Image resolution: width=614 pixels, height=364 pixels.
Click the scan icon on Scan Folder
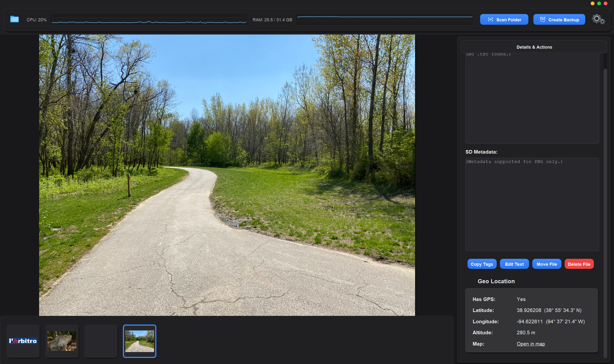[x=490, y=20]
